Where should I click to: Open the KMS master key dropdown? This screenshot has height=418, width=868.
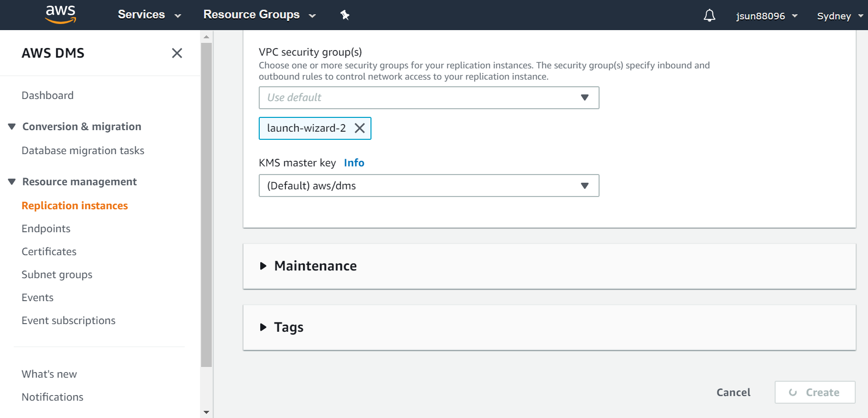click(x=429, y=186)
